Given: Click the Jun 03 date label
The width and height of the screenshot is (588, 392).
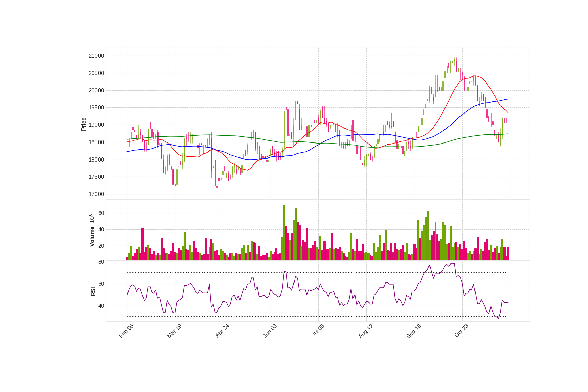Looking at the screenshot, I should pos(270,331).
